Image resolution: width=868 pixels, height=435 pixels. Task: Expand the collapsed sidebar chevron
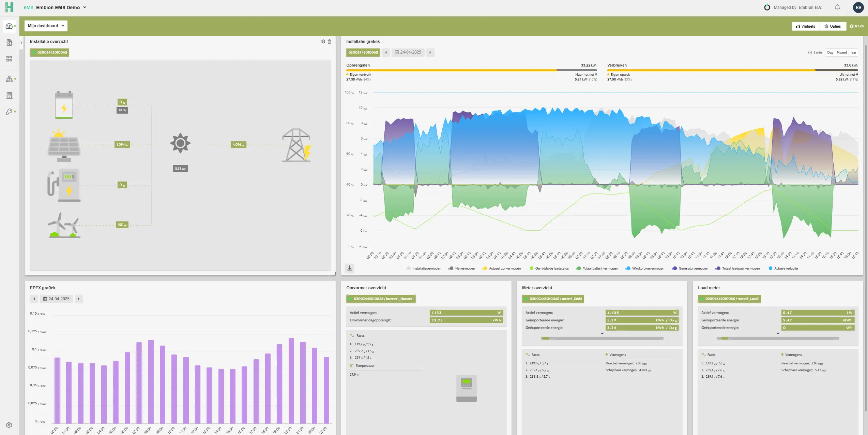(21, 43)
